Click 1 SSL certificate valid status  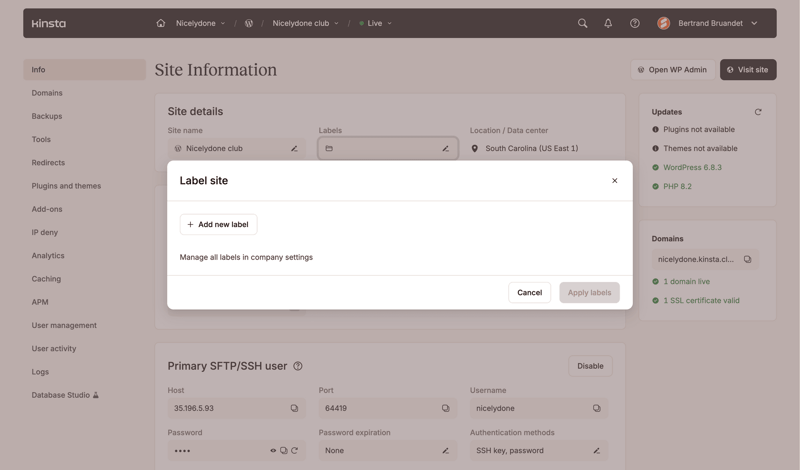pyautogui.click(x=696, y=301)
